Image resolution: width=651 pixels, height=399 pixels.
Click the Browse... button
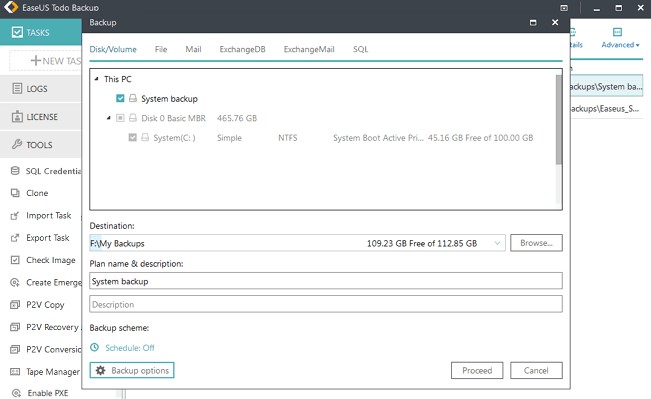tap(536, 243)
